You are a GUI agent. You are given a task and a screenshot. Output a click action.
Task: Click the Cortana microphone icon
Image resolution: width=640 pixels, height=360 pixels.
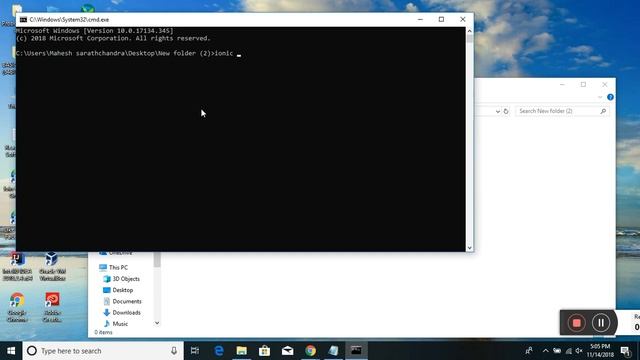point(174,351)
